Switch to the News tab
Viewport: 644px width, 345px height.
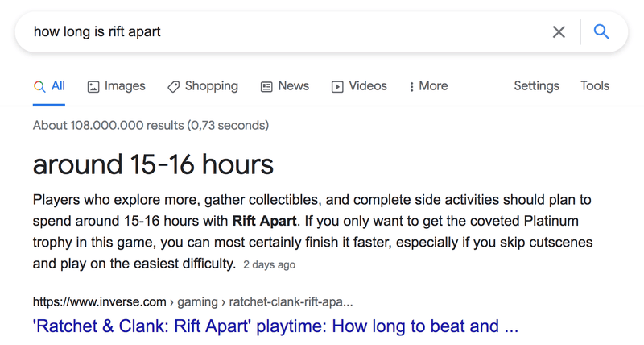tap(293, 86)
